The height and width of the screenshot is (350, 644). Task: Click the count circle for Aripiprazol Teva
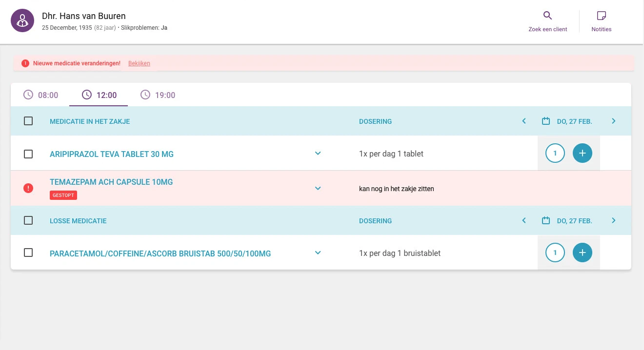coord(555,154)
